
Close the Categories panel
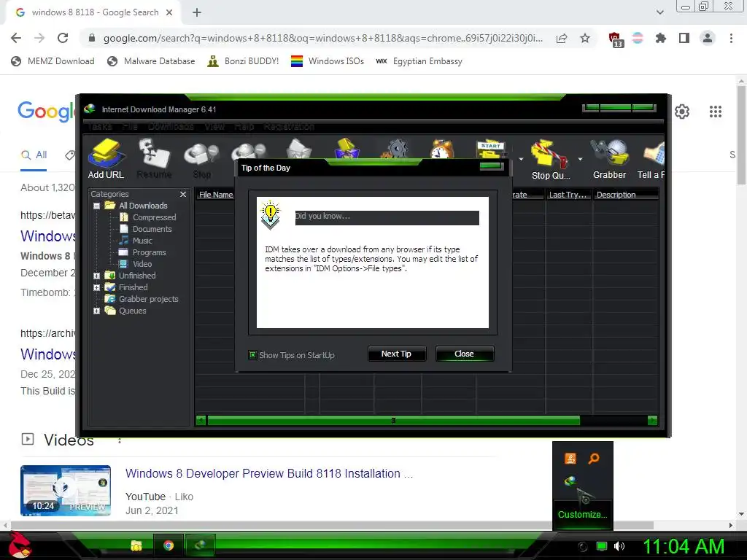point(183,194)
